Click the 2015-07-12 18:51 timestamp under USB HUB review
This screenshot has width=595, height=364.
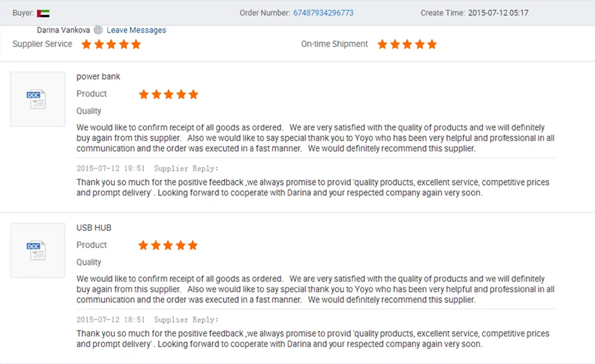111,319
